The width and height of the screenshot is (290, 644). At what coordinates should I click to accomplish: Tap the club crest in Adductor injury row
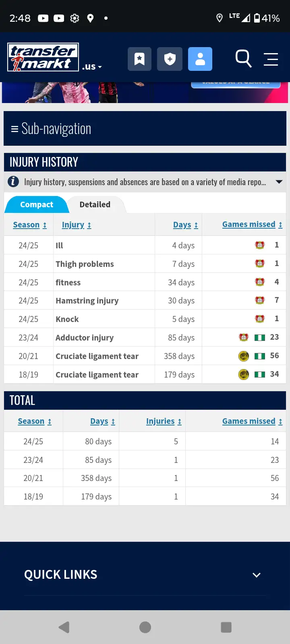coord(244,337)
